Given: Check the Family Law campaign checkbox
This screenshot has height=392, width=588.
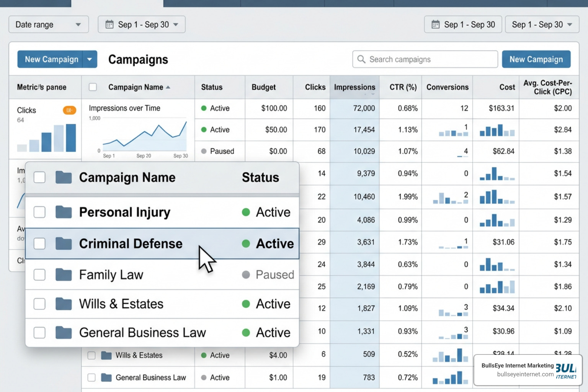Looking at the screenshot, I should click(x=39, y=274).
